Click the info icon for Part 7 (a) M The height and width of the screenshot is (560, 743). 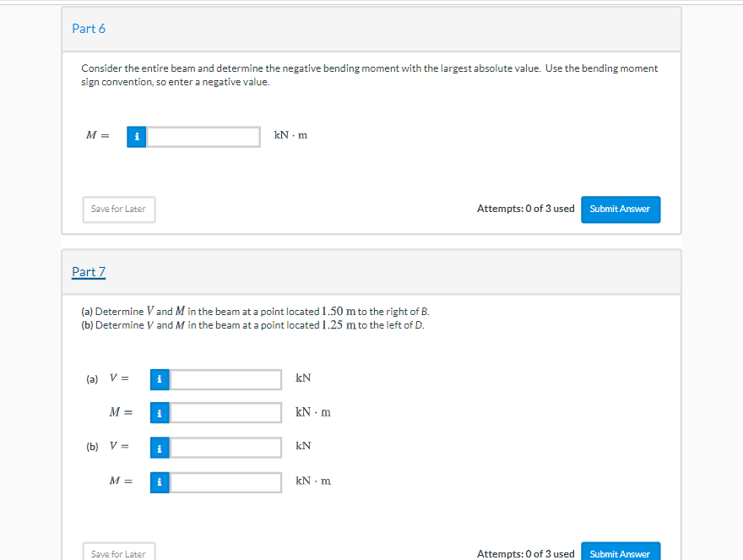coord(160,413)
